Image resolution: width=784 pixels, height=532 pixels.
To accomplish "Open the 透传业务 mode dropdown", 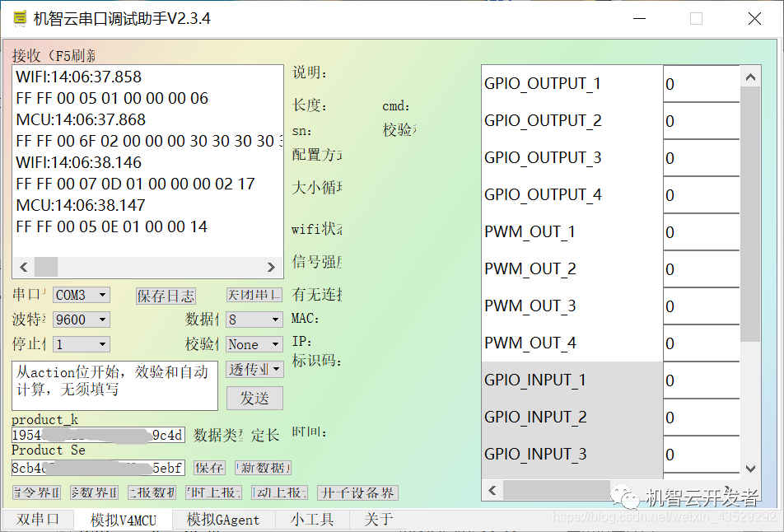I will coord(253,369).
